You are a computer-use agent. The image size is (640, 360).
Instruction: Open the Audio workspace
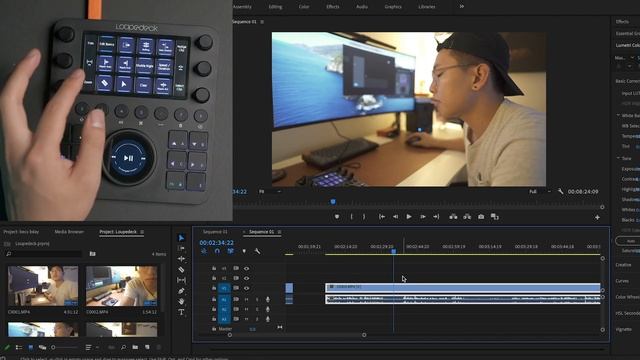(x=362, y=7)
